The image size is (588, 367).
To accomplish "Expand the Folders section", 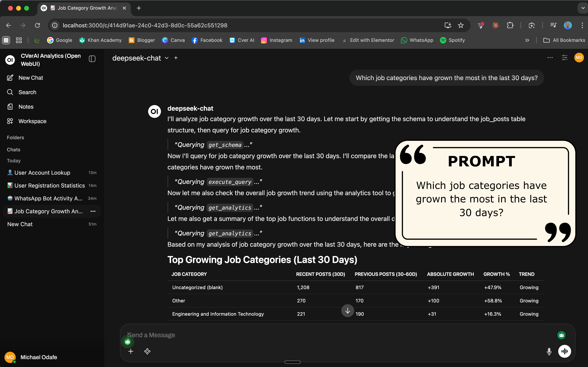I will coord(15,137).
